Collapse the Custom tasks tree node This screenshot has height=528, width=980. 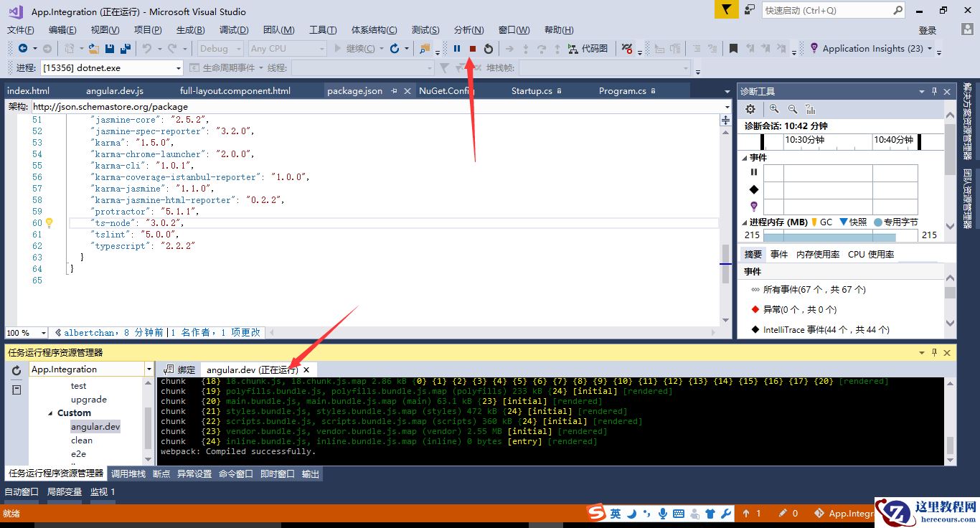tap(50, 413)
